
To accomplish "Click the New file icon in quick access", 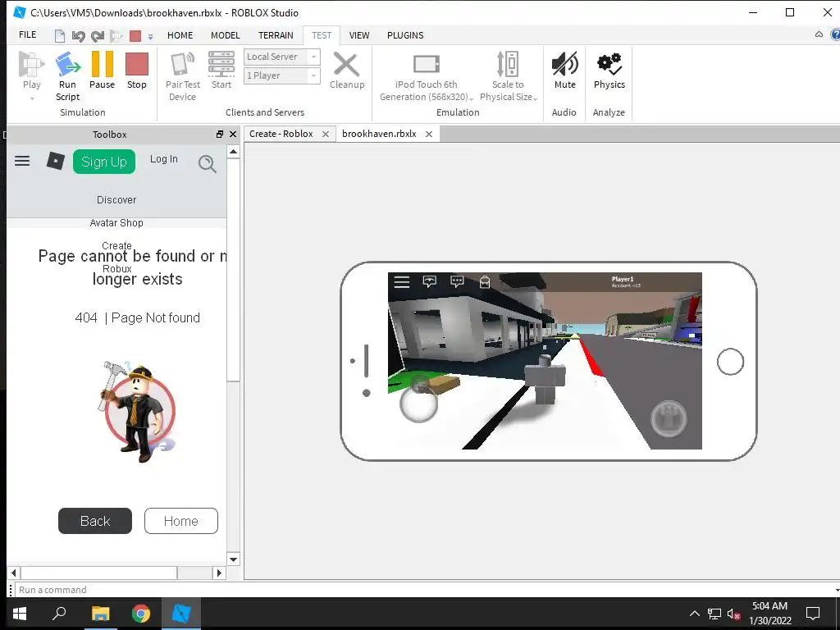I will [59, 36].
